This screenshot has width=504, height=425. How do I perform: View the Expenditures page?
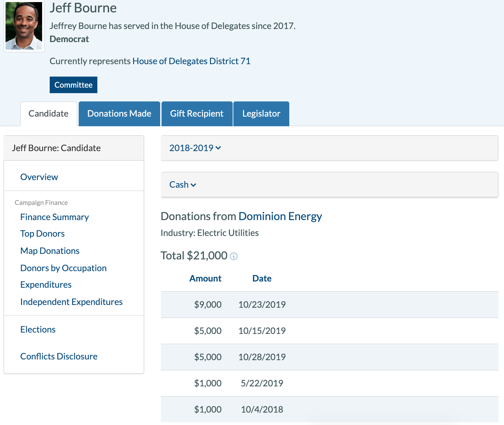pyautogui.click(x=46, y=285)
